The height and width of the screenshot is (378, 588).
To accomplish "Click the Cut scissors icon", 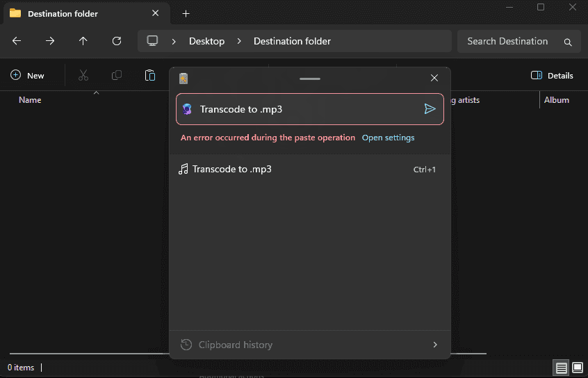I will click(83, 75).
